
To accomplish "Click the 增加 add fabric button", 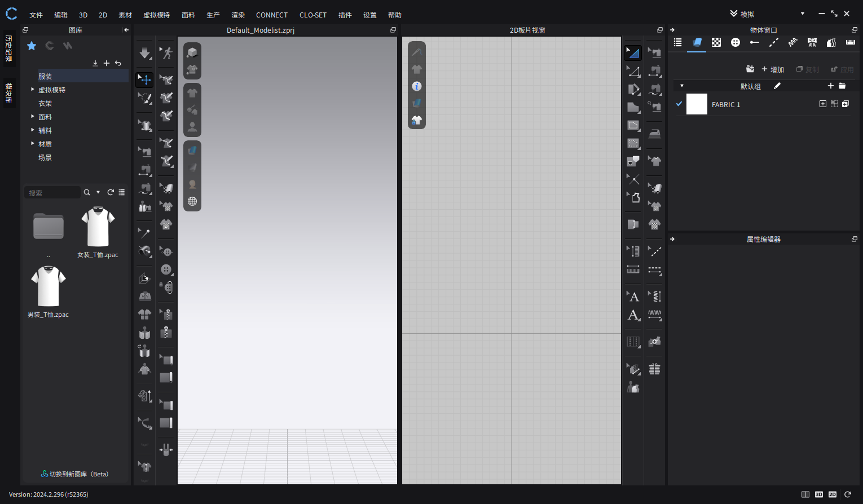I will coord(773,69).
